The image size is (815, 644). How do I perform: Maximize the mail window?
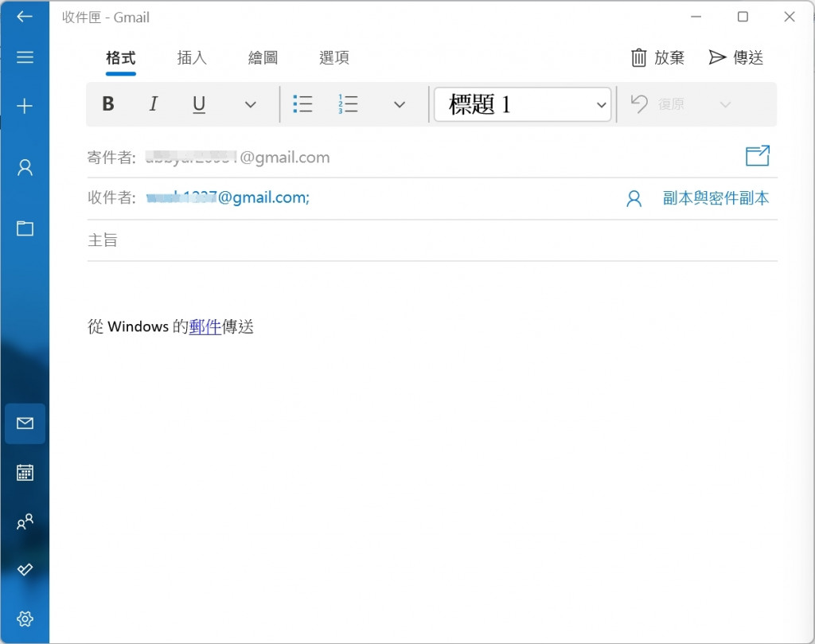pyautogui.click(x=743, y=17)
